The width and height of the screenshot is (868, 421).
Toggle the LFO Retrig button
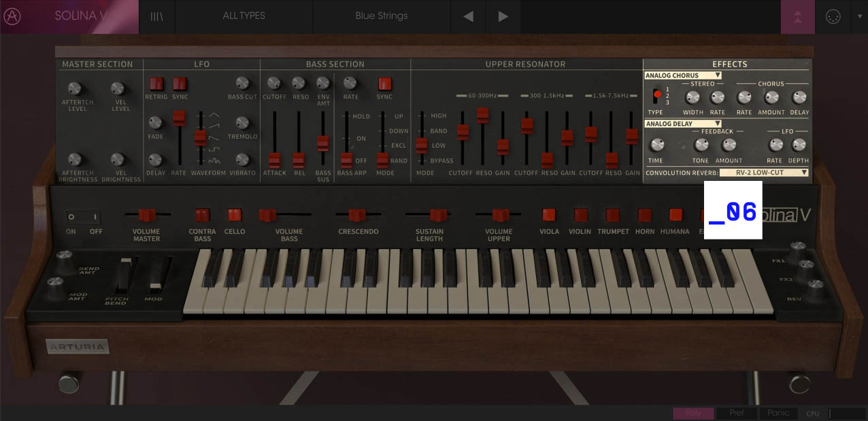[x=156, y=84]
